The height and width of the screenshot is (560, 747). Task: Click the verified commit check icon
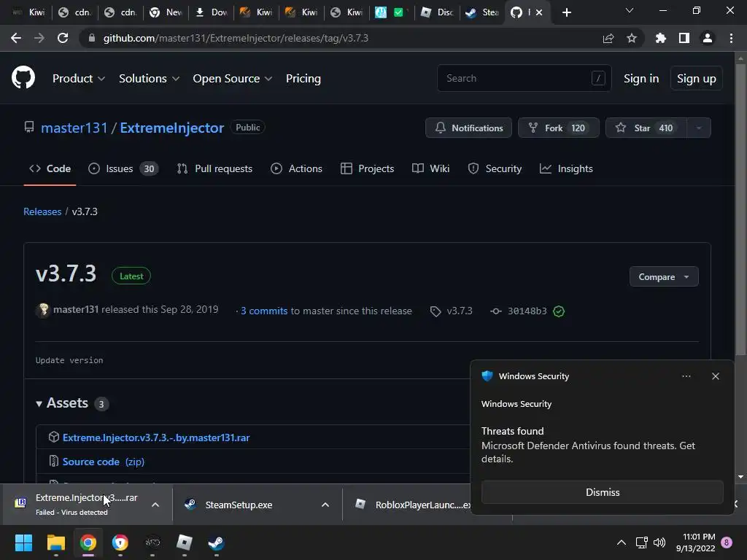point(559,311)
